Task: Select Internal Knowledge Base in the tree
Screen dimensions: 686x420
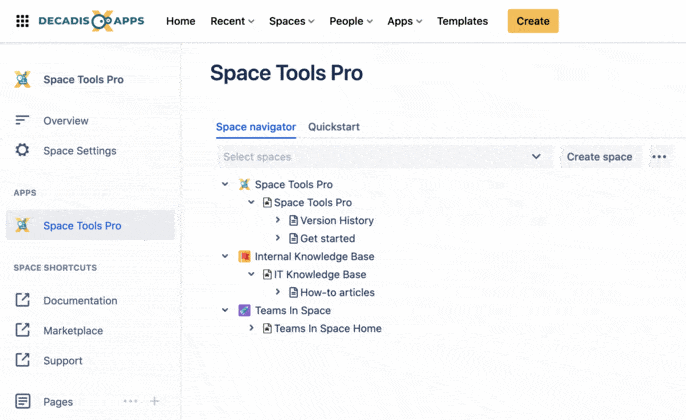Action: [x=315, y=256]
